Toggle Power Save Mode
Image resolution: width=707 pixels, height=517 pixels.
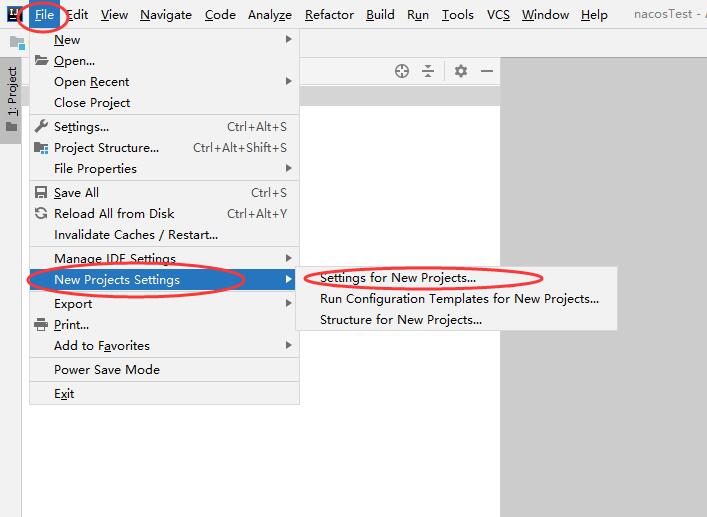point(164,370)
